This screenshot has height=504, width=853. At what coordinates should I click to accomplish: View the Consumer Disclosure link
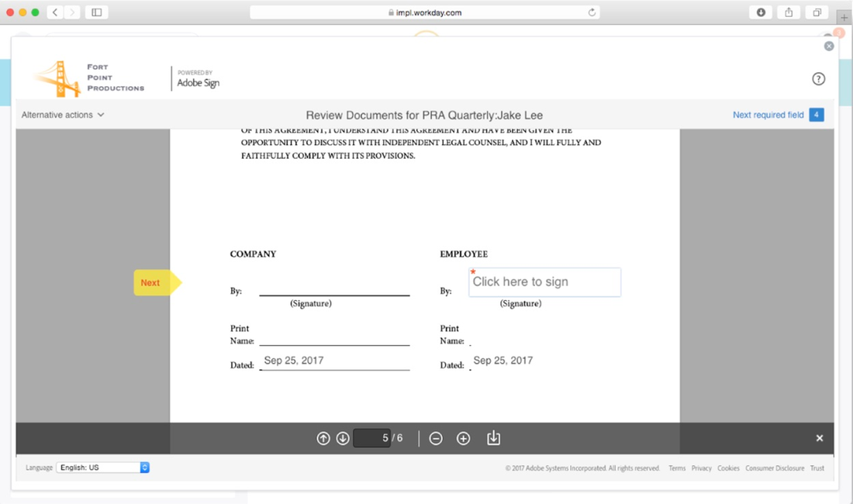tap(775, 468)
